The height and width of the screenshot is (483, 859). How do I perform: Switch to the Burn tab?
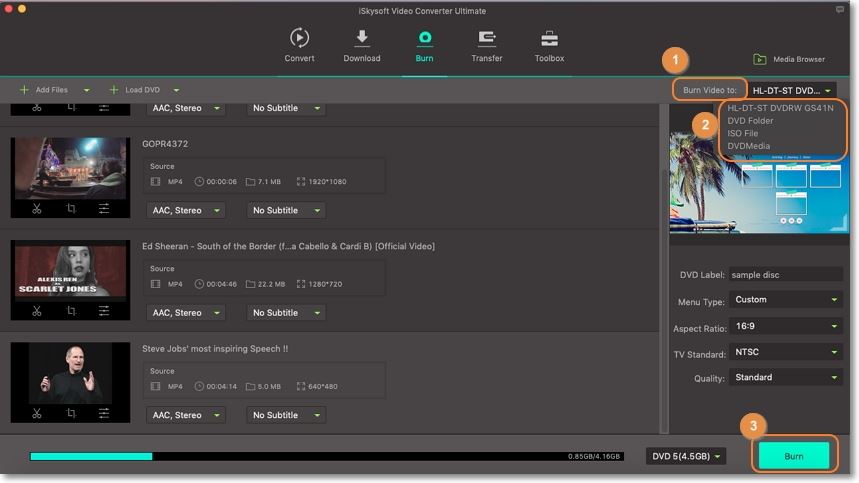click(424, 45)
